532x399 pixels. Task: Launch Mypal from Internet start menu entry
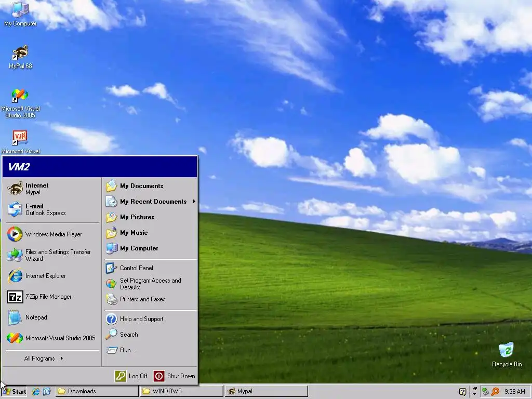pyautogui.click(x=51, y=189)
